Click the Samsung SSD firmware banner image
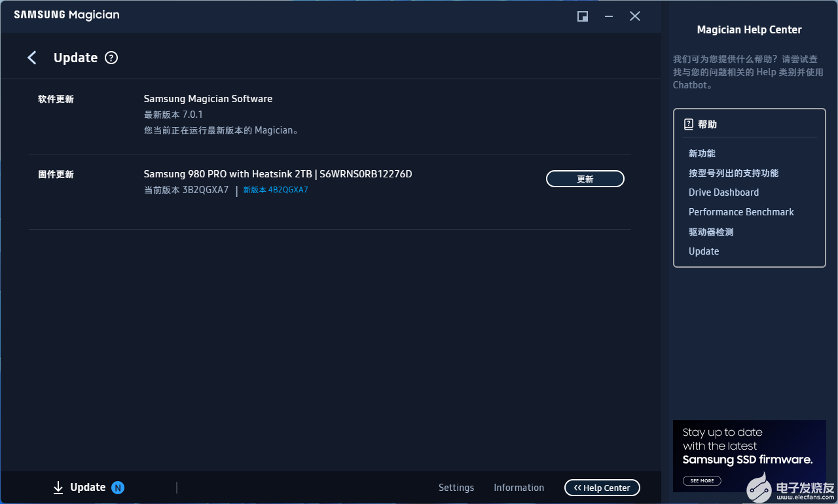Screen dimensions: 838x504 (750, 456)
